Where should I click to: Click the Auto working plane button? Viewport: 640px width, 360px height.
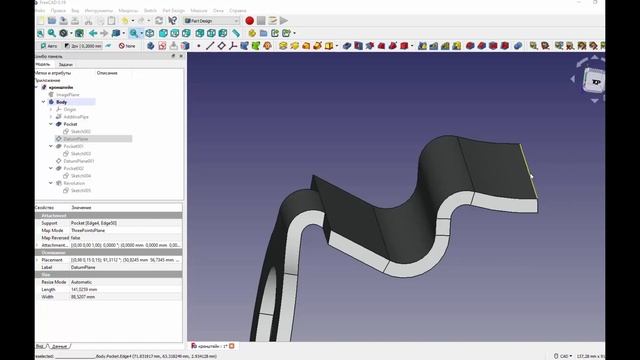point(49,46)
